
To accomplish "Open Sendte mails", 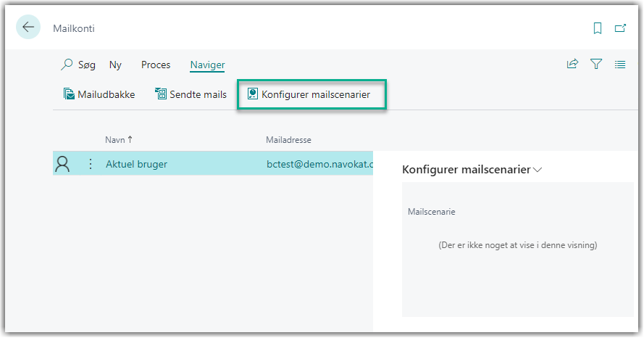I will coord(191,94).
